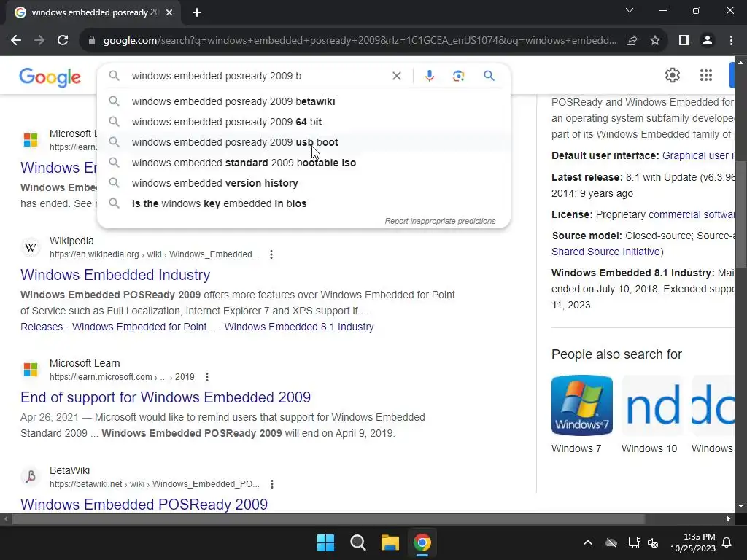747x560 pixels.
Task: Go back to the previous page
Action: point(16,41)
